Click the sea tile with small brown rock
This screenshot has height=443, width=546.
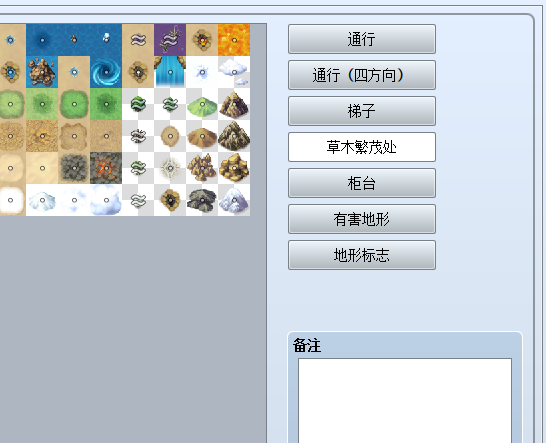[74, 40]
